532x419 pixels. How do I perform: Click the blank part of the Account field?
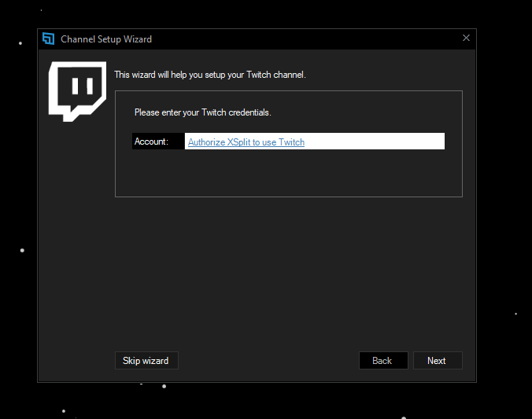pyautogui.click(x=373, y=141)
